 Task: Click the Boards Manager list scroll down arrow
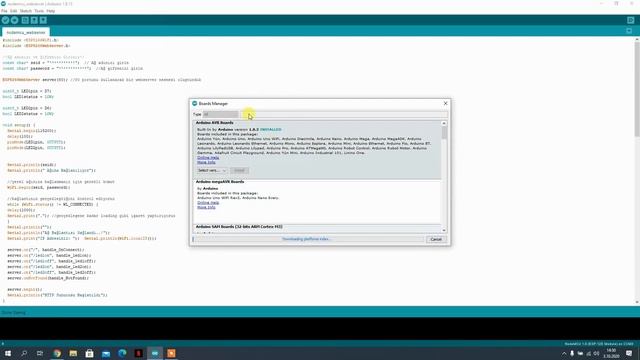pos(444,230)
